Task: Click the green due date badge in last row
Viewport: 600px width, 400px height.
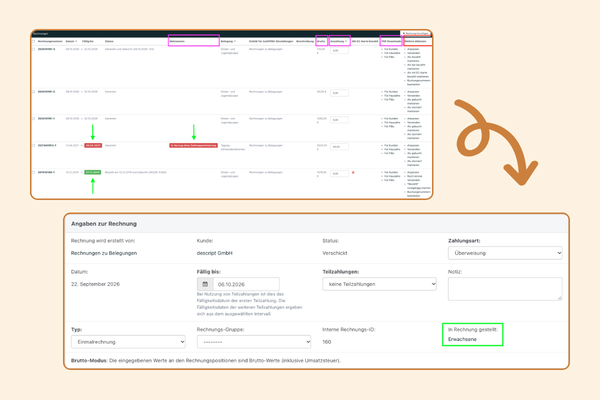Action: pyautogui.click(x=93, y=172)
